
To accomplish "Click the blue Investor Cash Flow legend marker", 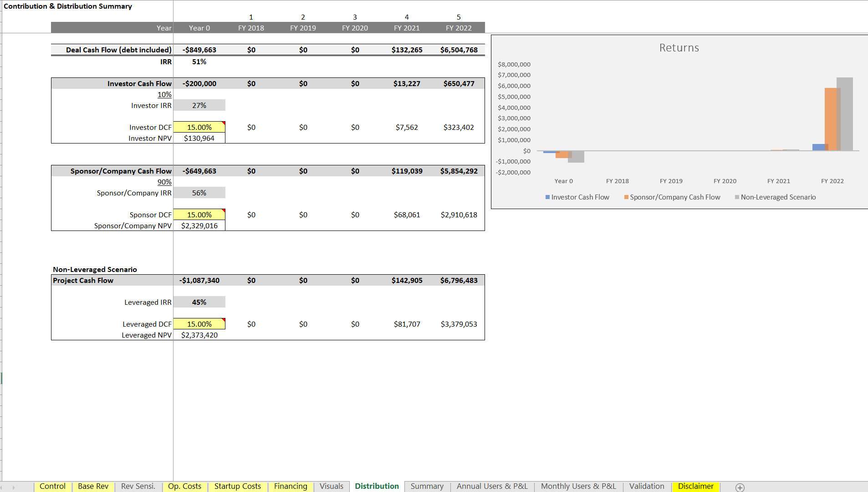I will [x=547, y=197].
